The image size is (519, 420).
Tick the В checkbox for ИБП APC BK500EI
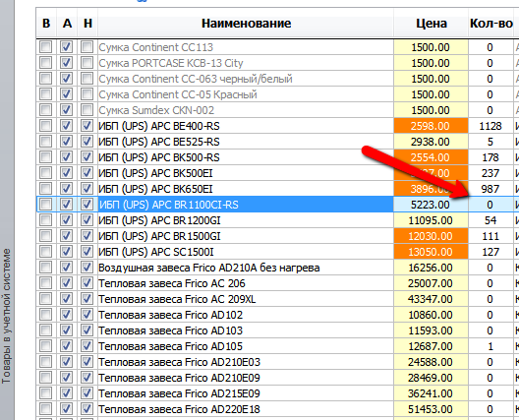click(x=45, y=172)
